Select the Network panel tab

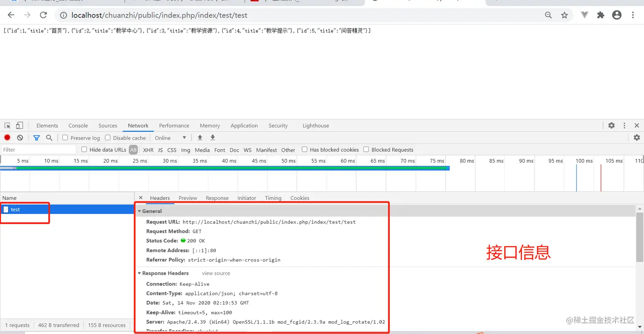[x=138, y=126]
